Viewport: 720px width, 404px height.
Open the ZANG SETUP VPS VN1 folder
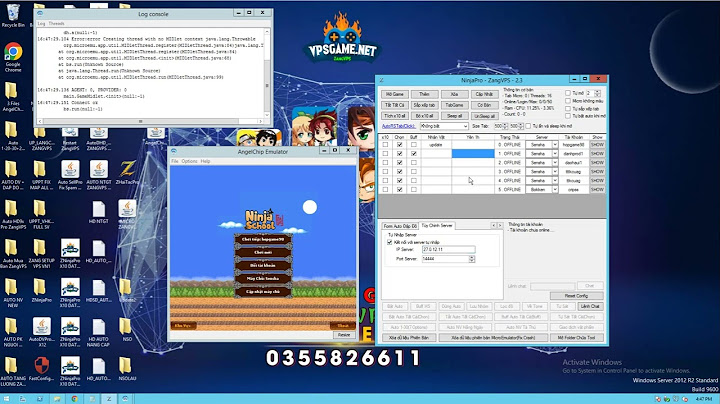tap(41, 254)
